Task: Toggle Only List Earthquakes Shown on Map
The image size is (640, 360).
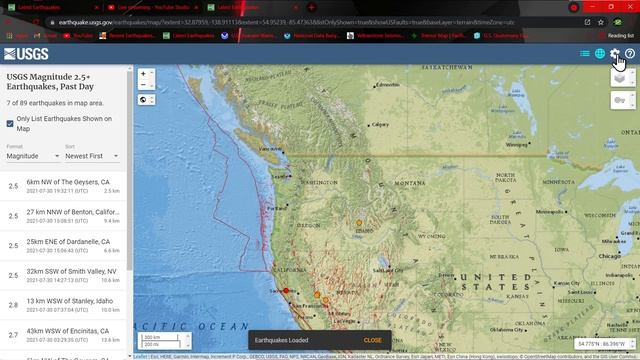Action: tap(10, 124)
